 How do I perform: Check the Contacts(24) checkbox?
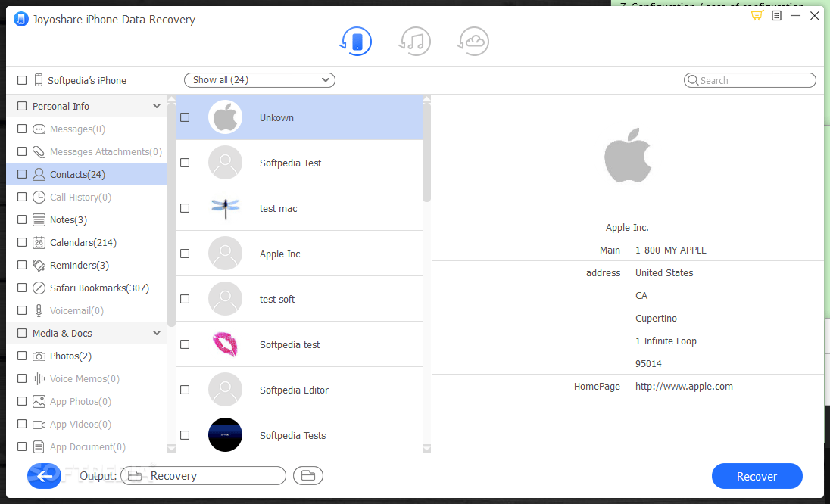point(22,175)
